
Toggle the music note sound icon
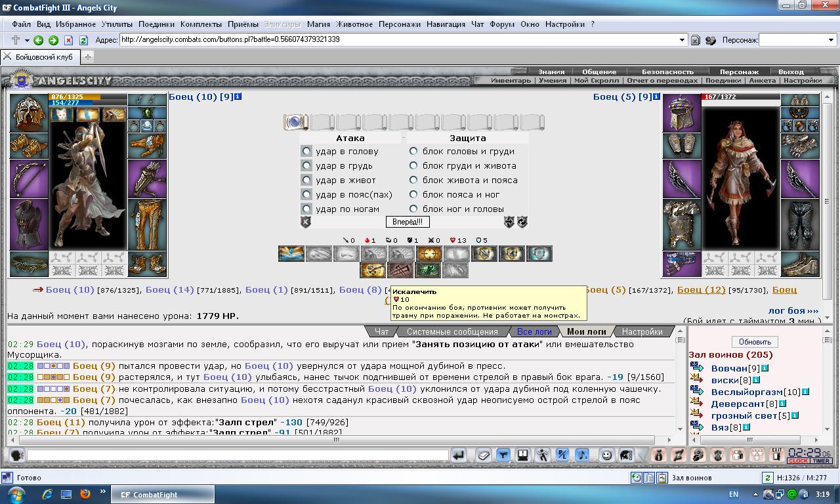pos(582,455)
